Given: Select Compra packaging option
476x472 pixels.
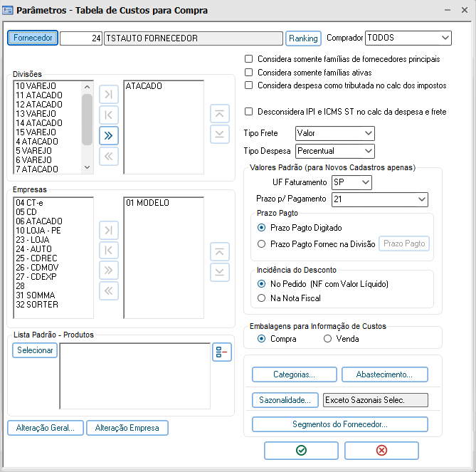Looking at the screenshot, I should (261, 339).
